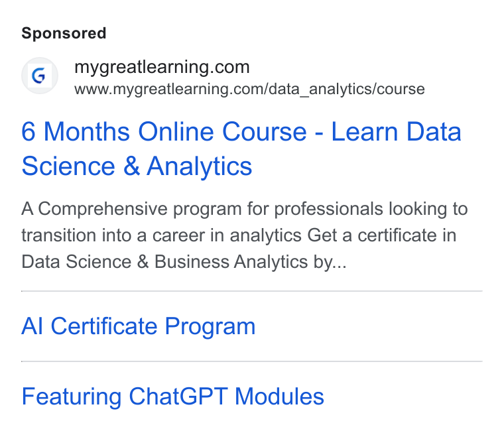Viewport: 504px width, 431px height.
Task: Click 'data_analytics/course' in the display URL
Action: click(347, 89)
